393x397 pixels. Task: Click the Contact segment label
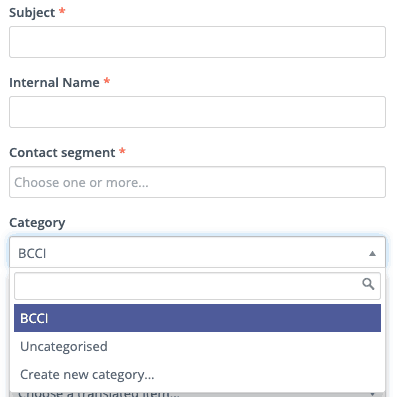[62, 153]
